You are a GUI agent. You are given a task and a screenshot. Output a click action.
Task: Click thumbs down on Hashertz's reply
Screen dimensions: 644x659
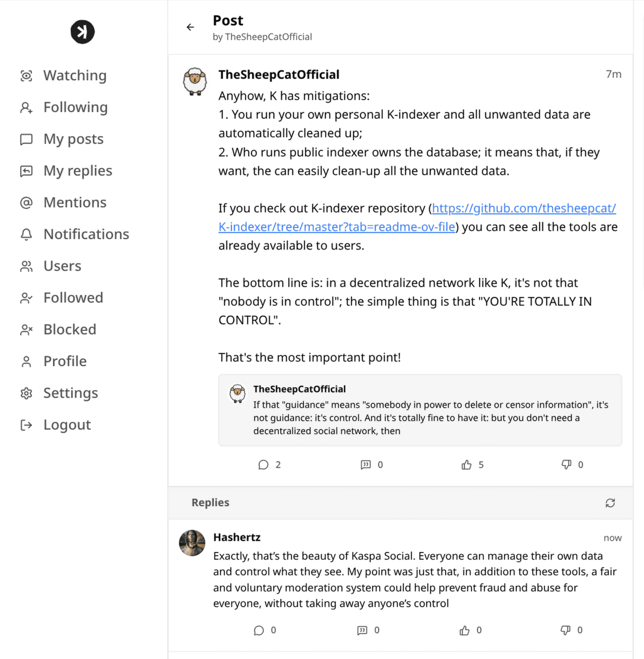(x=565, y=630)
